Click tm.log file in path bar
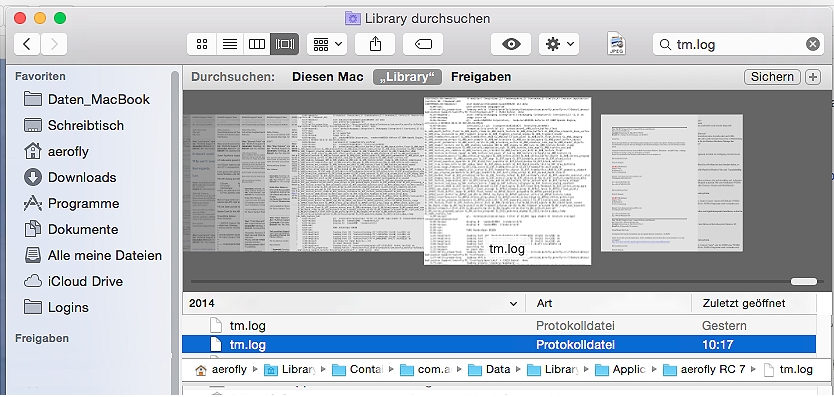 click(788, 369)
